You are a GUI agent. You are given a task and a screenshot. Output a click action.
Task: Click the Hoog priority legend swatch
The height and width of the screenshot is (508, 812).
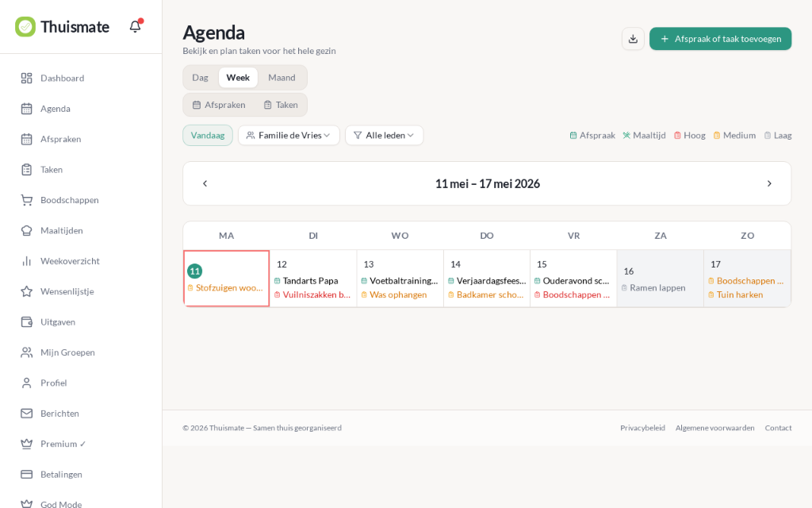tap(677, 135)
